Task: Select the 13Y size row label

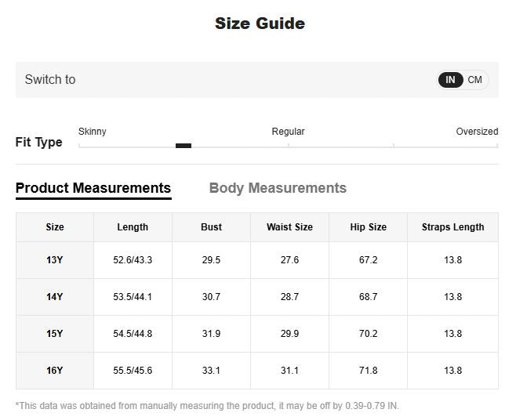Action: pos(54,260)
